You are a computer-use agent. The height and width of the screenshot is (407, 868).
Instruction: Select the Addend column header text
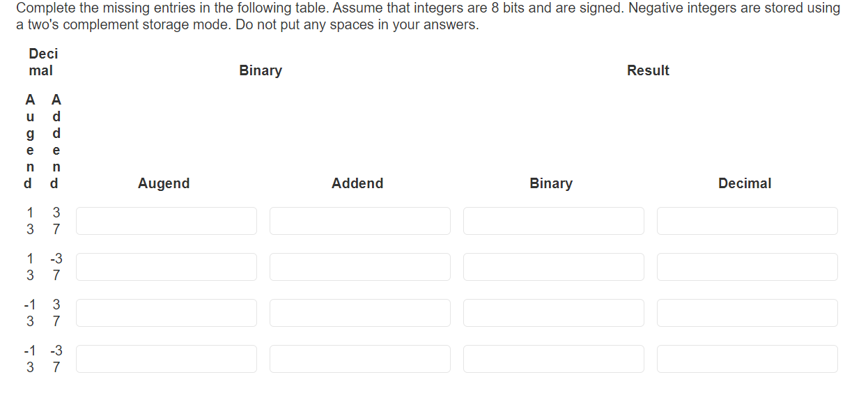click(357, 183)
